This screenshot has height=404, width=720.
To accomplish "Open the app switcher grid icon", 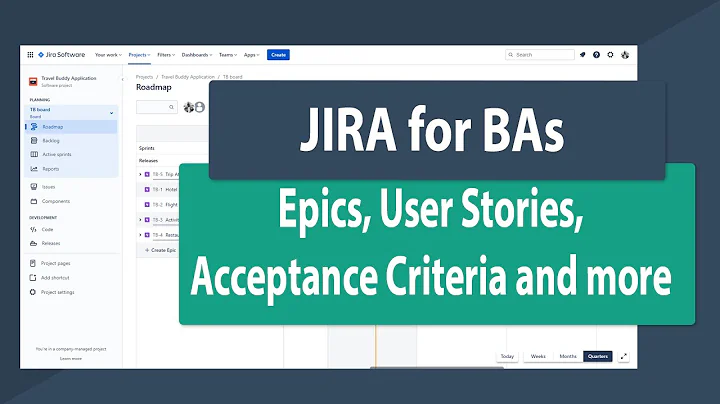I will coord(30,55).
